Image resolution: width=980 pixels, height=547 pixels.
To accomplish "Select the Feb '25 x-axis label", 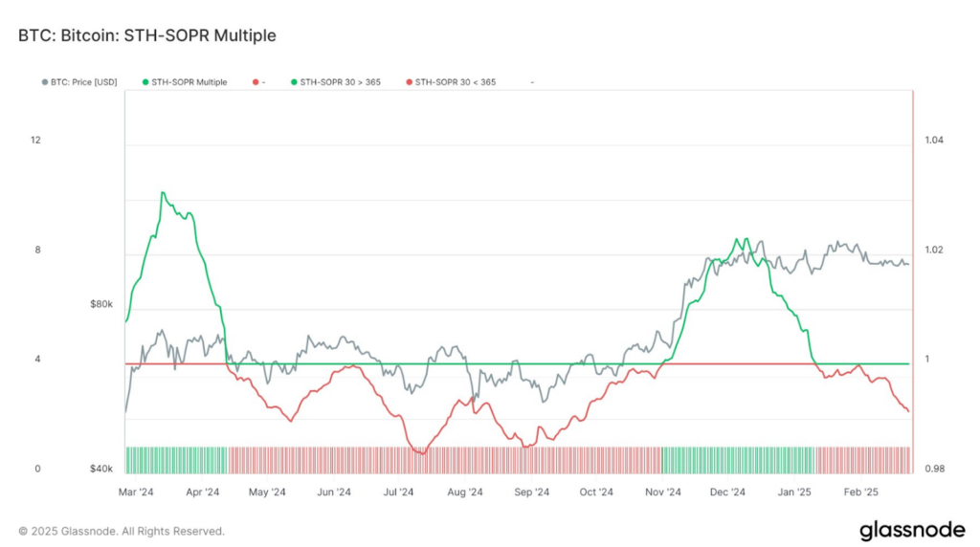I will tap(859, 492).
